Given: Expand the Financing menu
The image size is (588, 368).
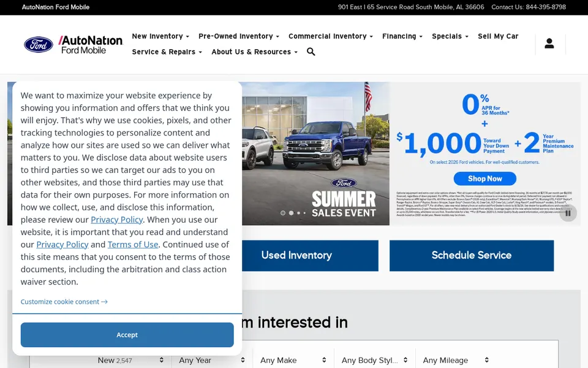Looking at the screenshot, I should tap(402, 36).
